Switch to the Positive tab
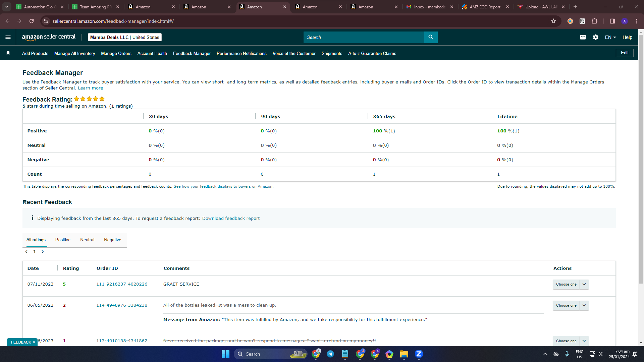Screen dimensions: 644x362 (x=63, y=240)
